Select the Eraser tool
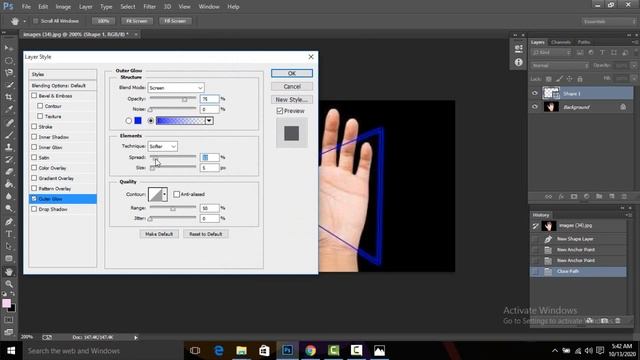The height and width of the screenshot is (360, 640). click(9, 172)
